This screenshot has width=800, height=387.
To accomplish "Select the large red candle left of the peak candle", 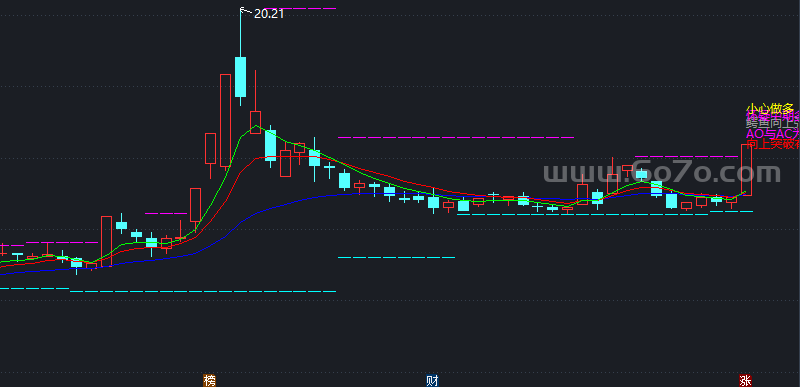I will (225, 121).
